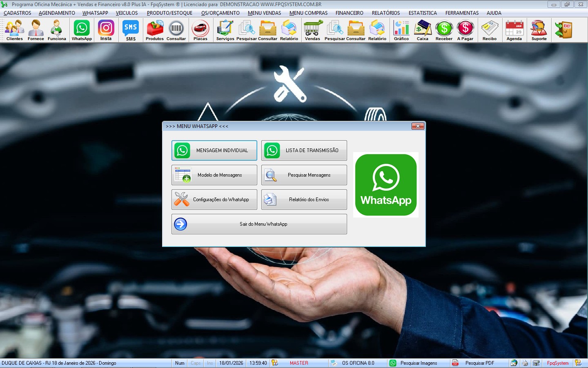This screenshot has width=588, height=368.
Task: Click the Caixa cash register icon
Action: 422,31
